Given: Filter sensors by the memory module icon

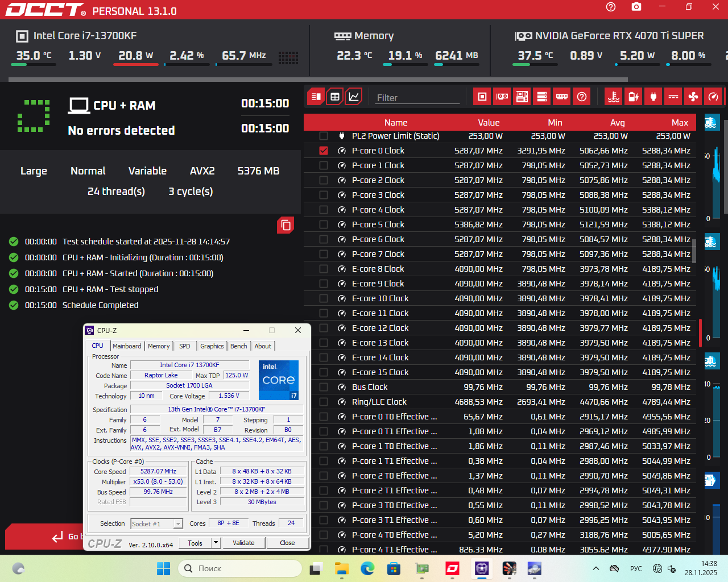Looking at the screenshot, I should [562, 97].
